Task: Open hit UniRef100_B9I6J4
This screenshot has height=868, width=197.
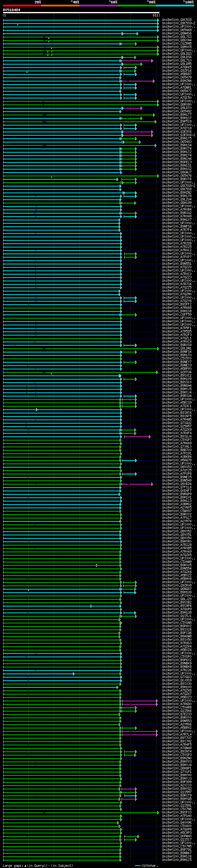Action: 177,436
